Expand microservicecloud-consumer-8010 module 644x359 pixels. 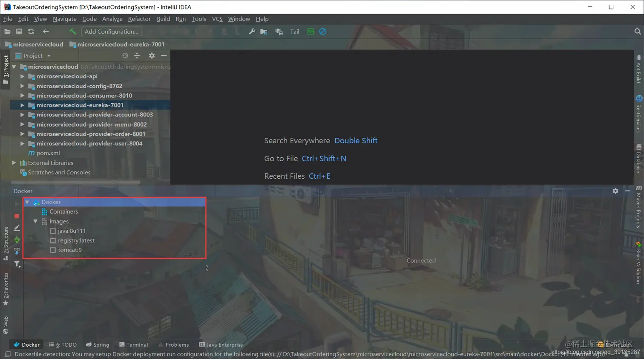coord(23,96)
